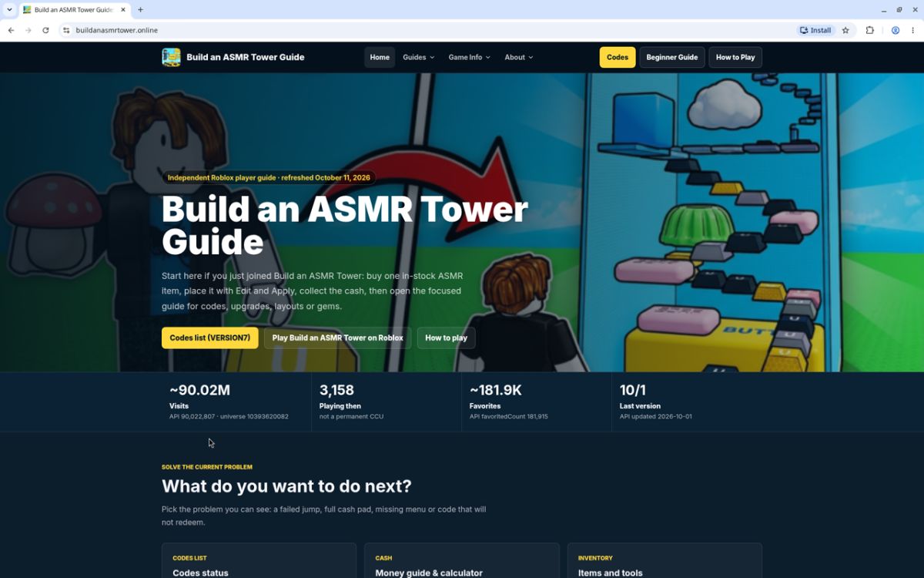The height and width of the screenshot is (578, 924).
Task: Expand the Guides dropdown menu
Action: 418,57
